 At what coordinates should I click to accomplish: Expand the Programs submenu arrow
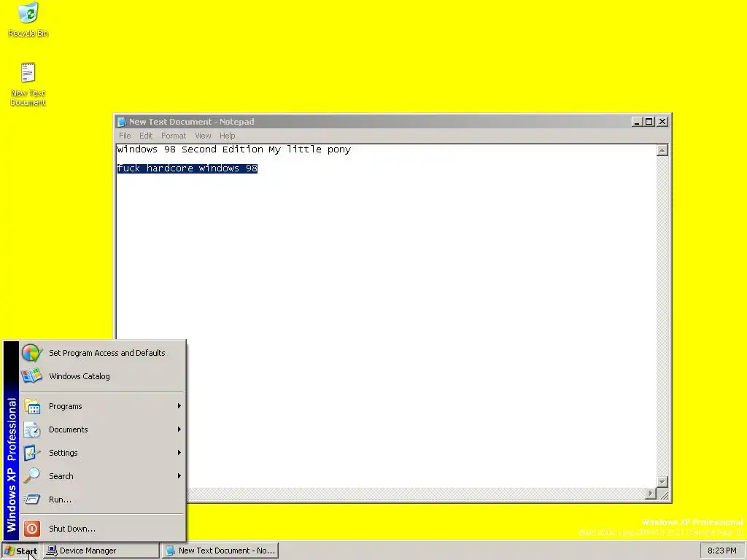179,406
